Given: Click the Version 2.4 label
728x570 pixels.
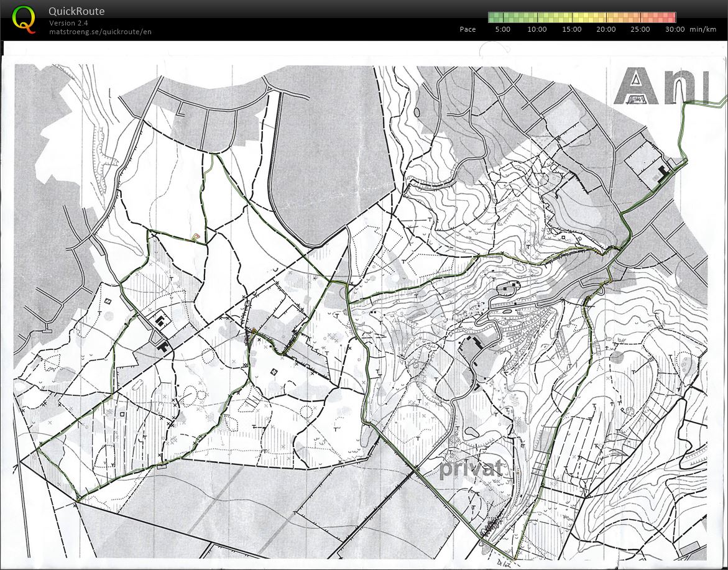Looking at the screenshot, I should click(68, 23).
